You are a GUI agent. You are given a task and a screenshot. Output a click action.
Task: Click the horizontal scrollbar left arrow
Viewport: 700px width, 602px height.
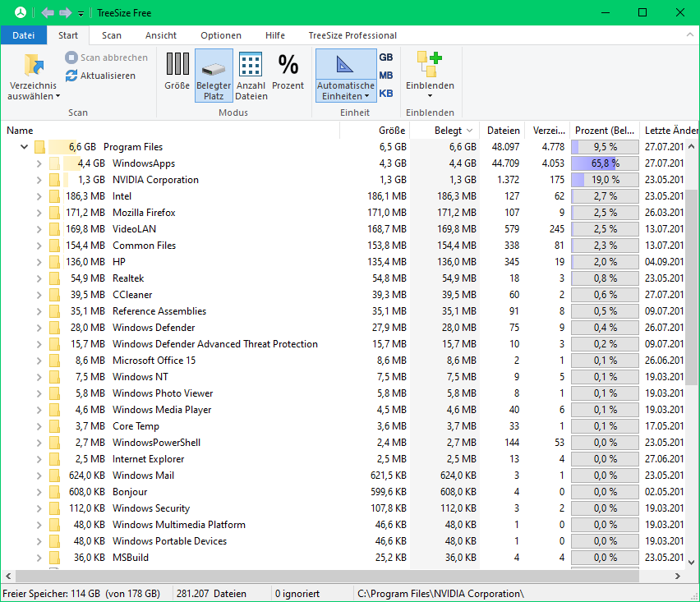coord(8,576)
